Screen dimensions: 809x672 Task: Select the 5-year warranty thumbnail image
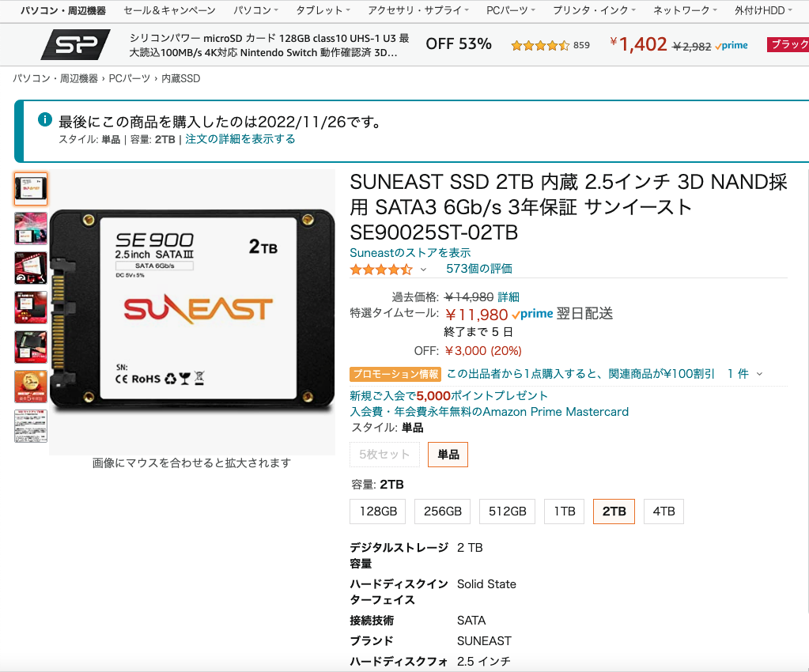31,387
